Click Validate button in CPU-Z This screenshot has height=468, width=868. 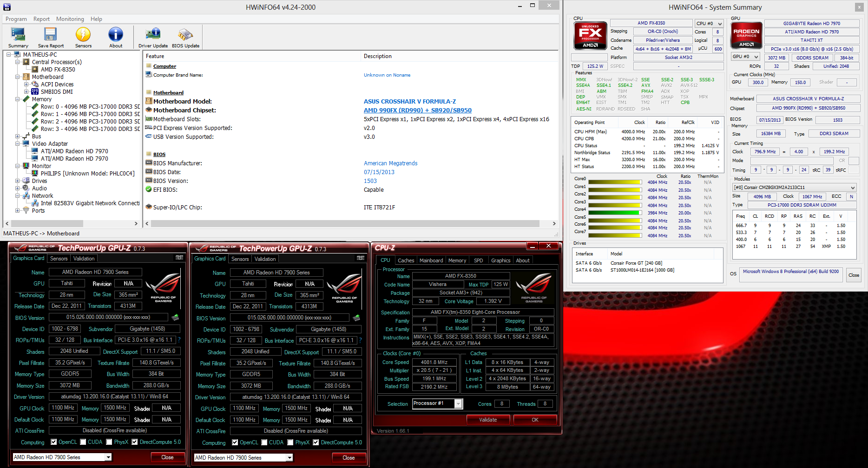pos(488,420)
